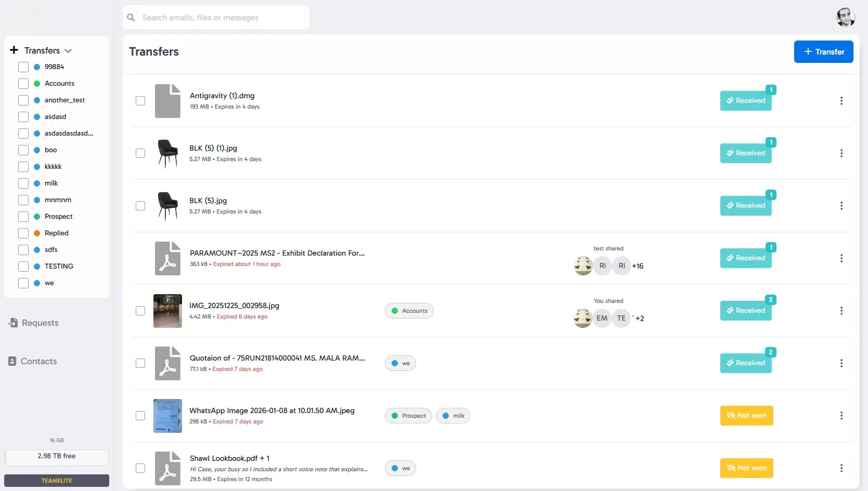
Task: Click the plus icon beside Transfers heading
Action: tap(13, 50)
